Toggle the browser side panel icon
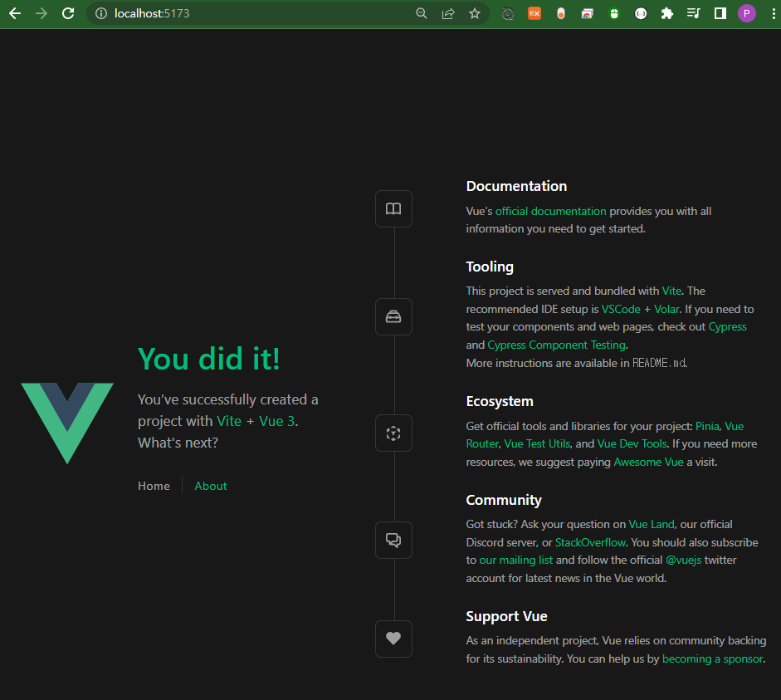The image size is (781, 700). (720, 13)
